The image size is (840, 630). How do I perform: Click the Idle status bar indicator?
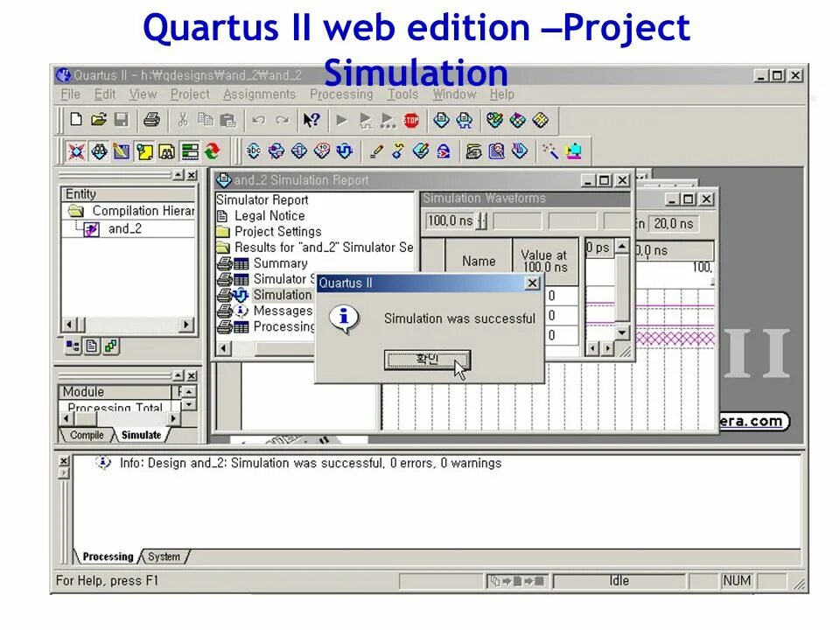click(619, 581)
